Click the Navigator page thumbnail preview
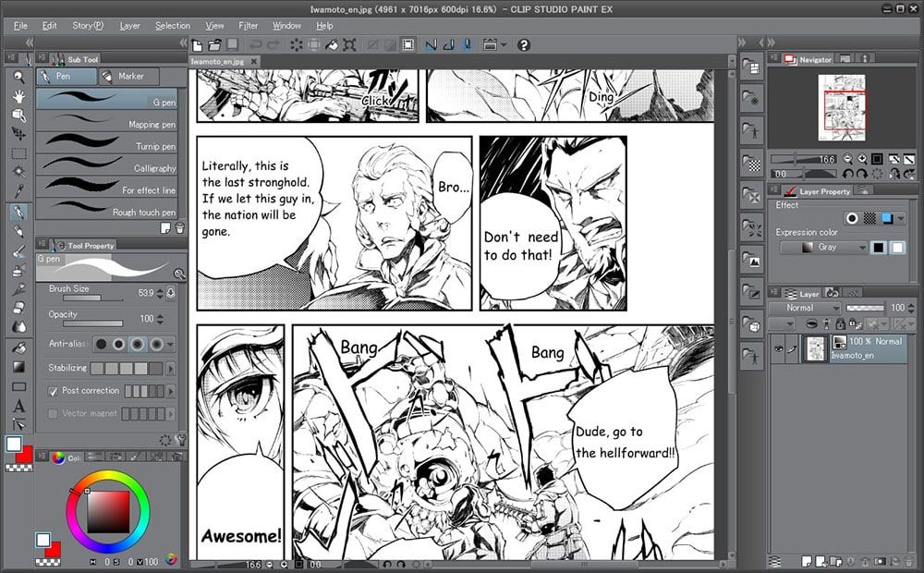 842,107
